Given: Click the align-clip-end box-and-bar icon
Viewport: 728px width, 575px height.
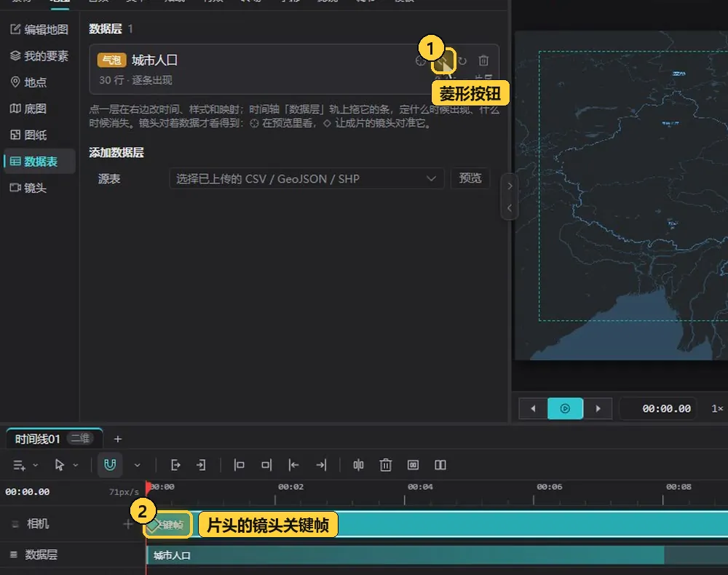Looking at the screenshot, I should 266,465.
